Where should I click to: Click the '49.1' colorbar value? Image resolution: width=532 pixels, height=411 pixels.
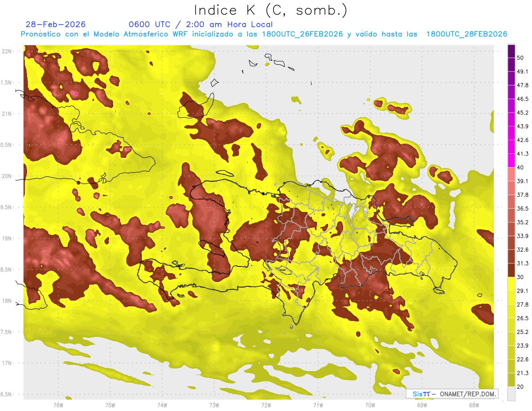[523, 71]
